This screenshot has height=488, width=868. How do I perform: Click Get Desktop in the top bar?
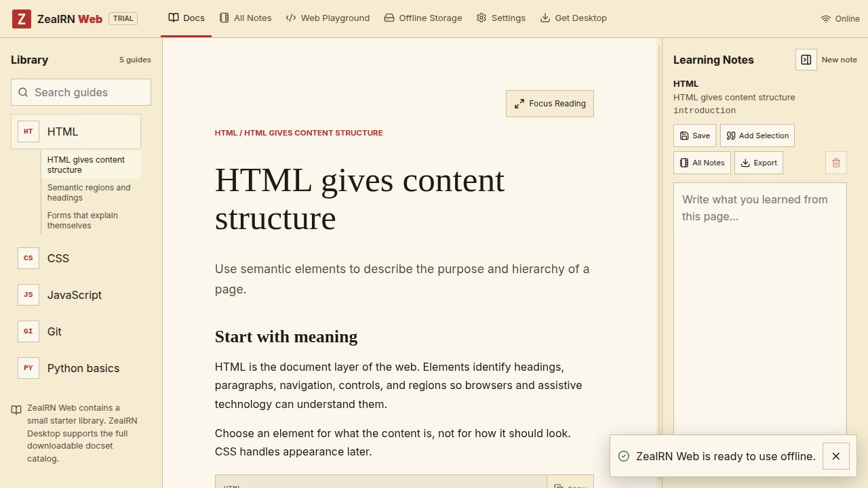[x=574, y=18]
